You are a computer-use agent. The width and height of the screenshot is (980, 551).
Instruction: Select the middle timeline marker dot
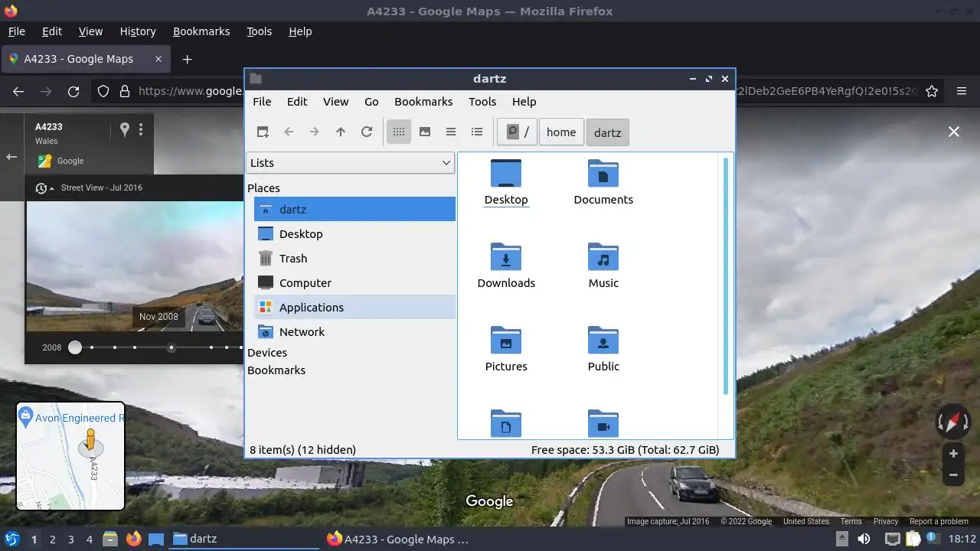pyautogui.click(x=171, y=347)
